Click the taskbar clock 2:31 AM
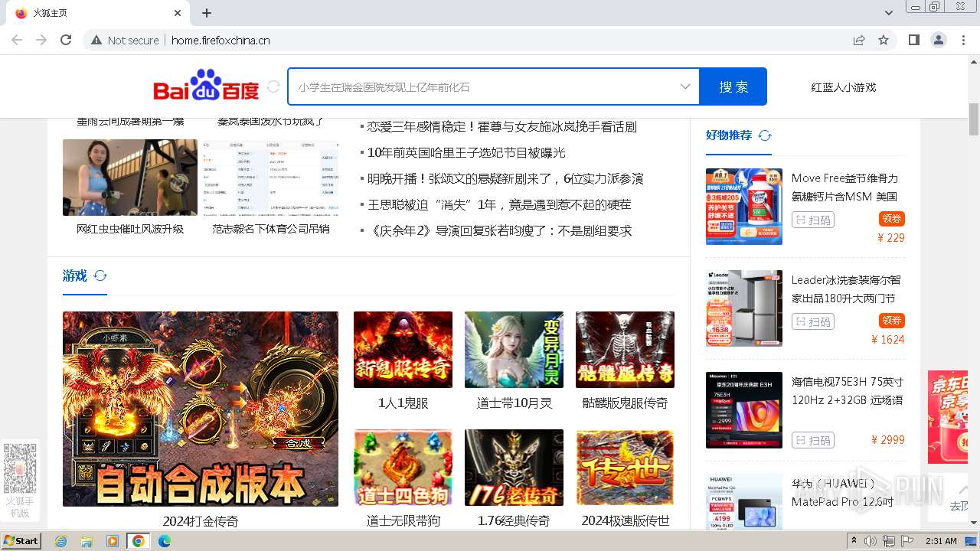The width and height of the screenshot is (980, 551). click(x=941, y=541)
